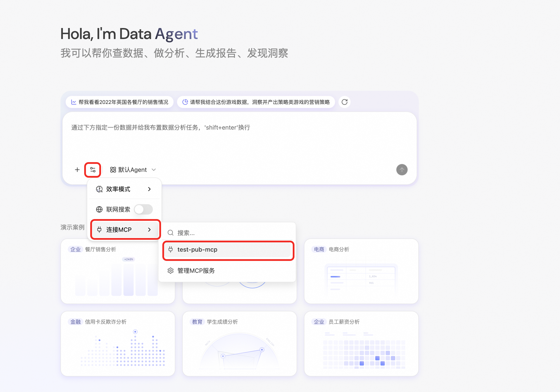Image resolution: width=560 pixels, height=392 pixels.
Task: Open 管理MCP服务 menu item
Action: pyautogui.click(x=196, y=270)
